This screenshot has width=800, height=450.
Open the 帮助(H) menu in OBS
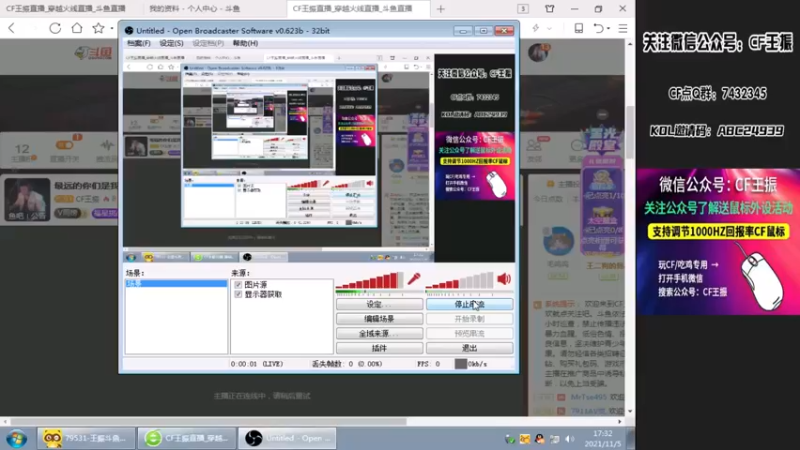point(245,43)
